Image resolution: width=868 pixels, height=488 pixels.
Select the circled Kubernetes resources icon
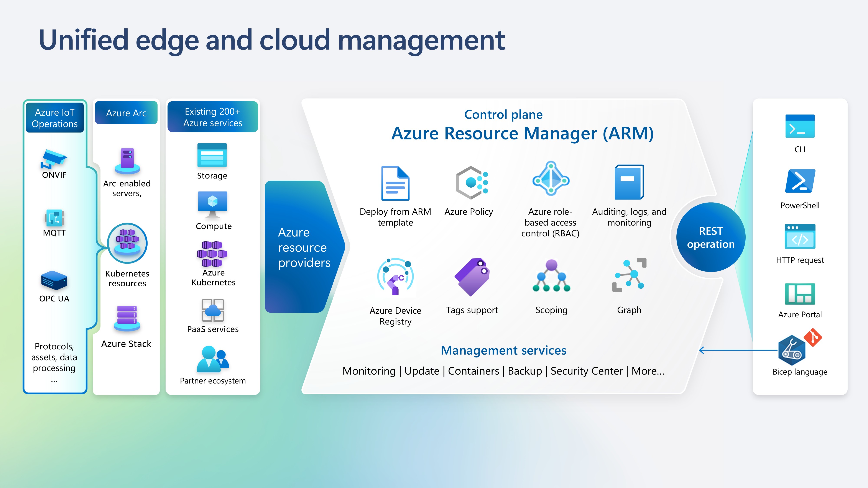[x=127, y=243]
